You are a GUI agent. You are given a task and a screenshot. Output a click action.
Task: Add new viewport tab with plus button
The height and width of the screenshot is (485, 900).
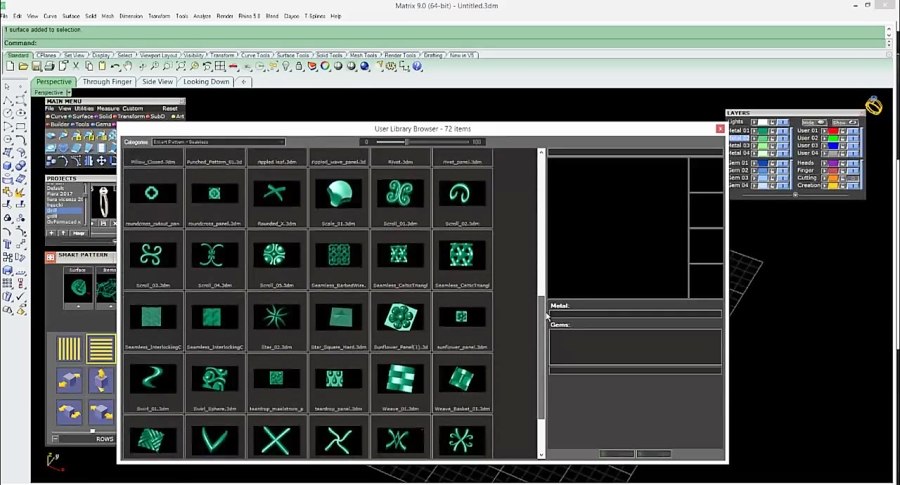(244, 82)
